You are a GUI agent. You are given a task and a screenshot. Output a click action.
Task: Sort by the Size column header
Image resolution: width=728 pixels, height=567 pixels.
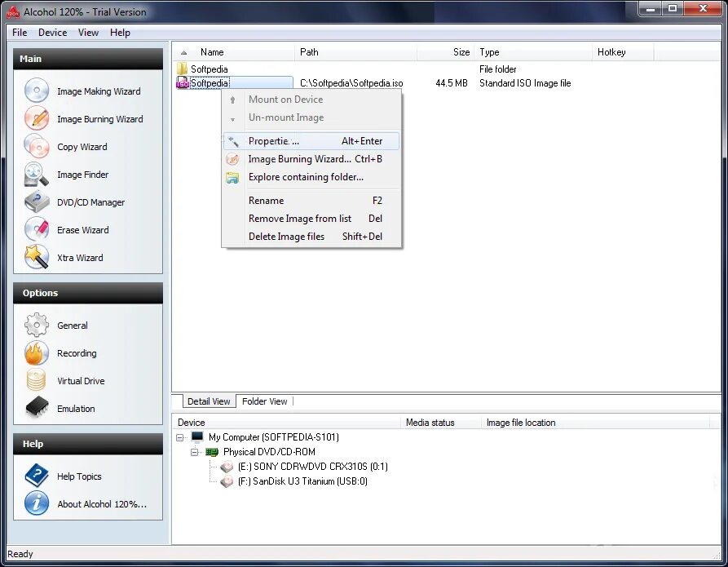pos(445,52)
